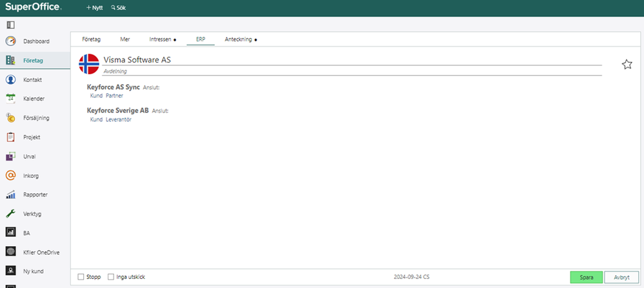Click Partner link under Keyforce AS Sync
The height and width of the screenshot is (288, 644).
(115, 95)
